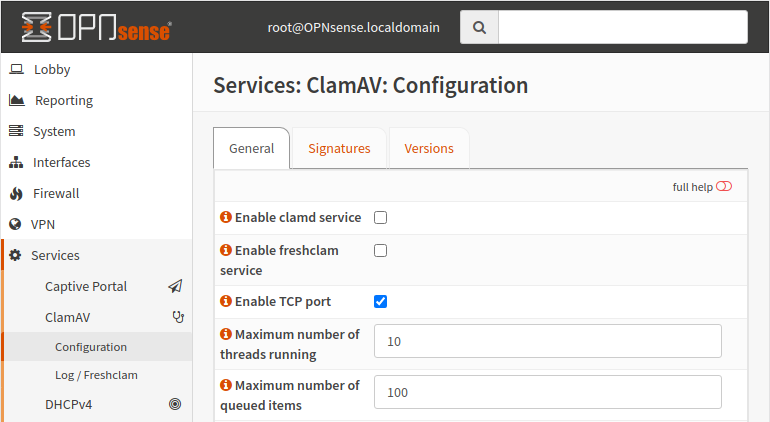Screen dimensions: 770x422
Task: Switch to the Signatures tab
Action: (x=339, y=148)
